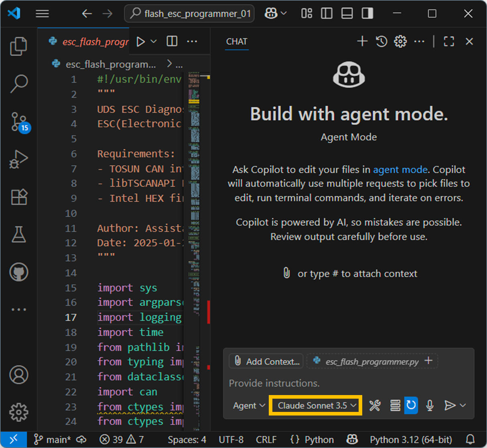Viewport: 487px width, 448px height.
Task: Toggle the primary side bar
Action: click(x=327, y=14)
